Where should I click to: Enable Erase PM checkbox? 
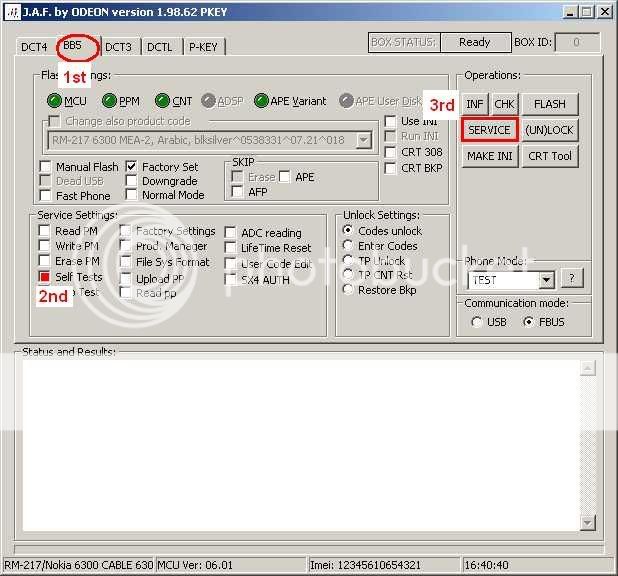[45, 261]
